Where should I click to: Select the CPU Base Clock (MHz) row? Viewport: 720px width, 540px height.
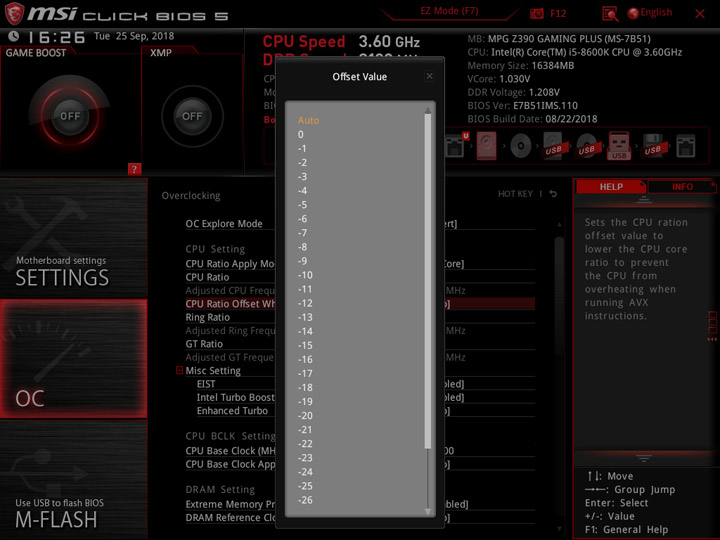360,451
